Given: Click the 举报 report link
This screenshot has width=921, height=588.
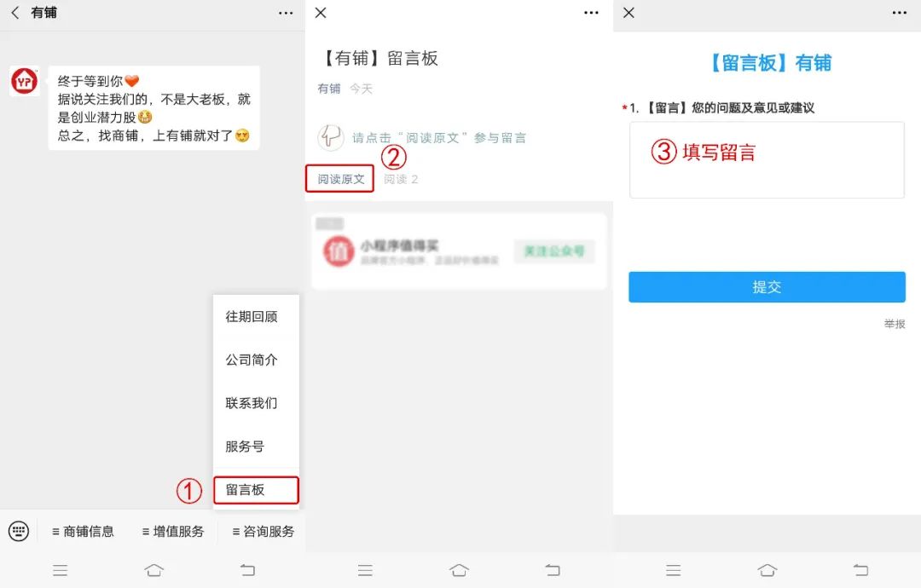Looking at the screenshot, I should (x=892, y=323).
